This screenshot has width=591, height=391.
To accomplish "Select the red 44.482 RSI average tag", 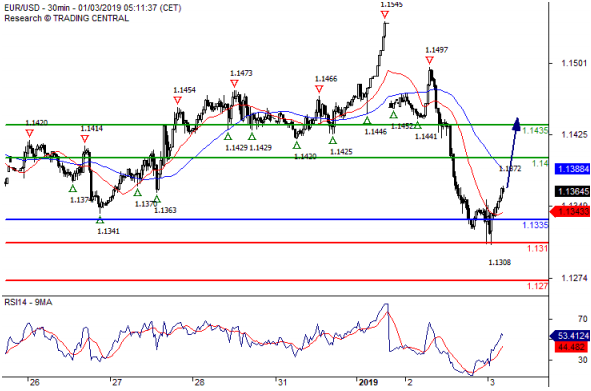I will tap(572, 347).
